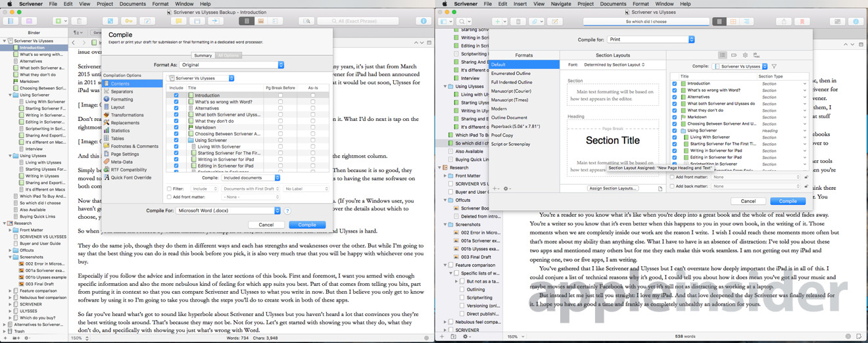
Task: Collapse Using Ulysses folder in left binder
Action: [x=11, y=156]
